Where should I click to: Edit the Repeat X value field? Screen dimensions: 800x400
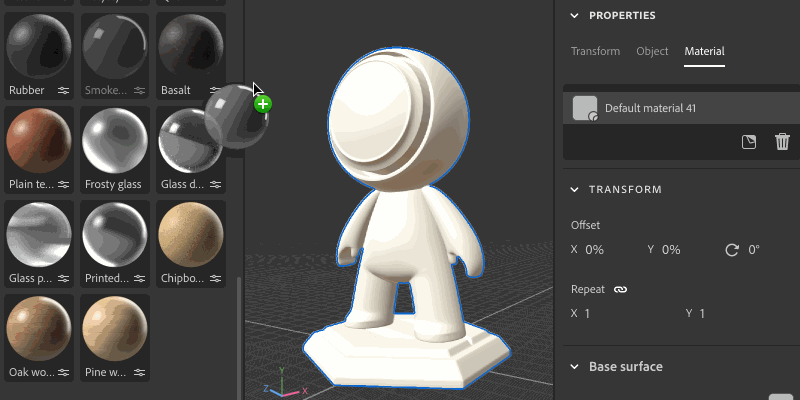click(587, 313)
